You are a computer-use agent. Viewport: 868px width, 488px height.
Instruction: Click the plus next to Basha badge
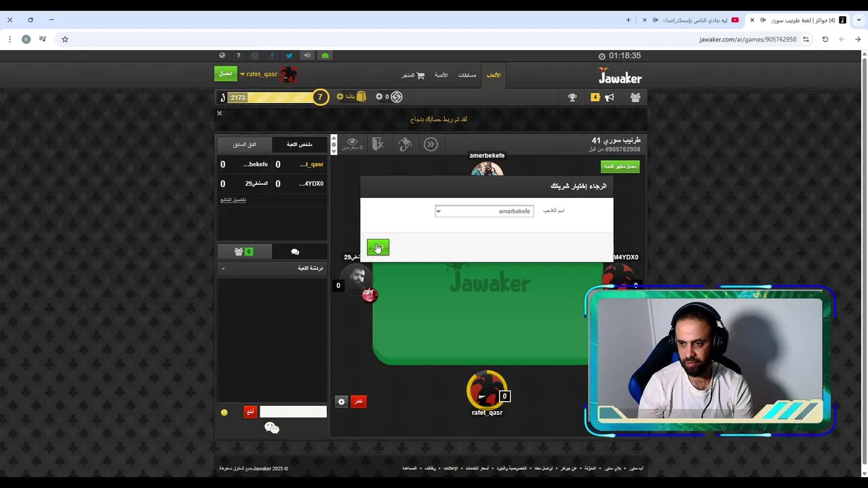tap(340, 97)
